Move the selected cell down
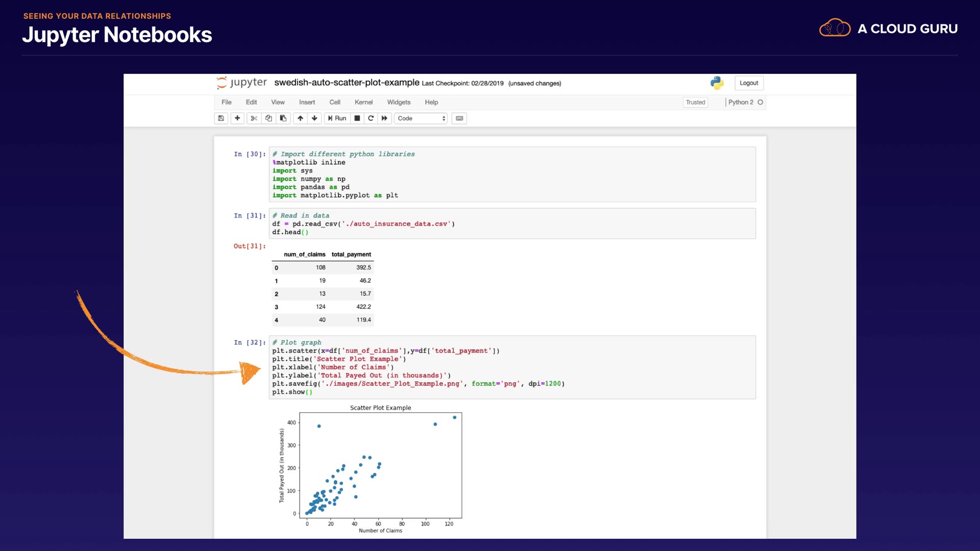The height and width of the screenshot is (551, 980). 314,118
